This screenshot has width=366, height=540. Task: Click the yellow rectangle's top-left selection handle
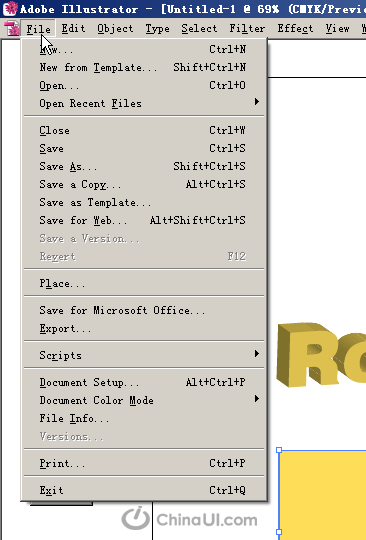click(279, 450)
